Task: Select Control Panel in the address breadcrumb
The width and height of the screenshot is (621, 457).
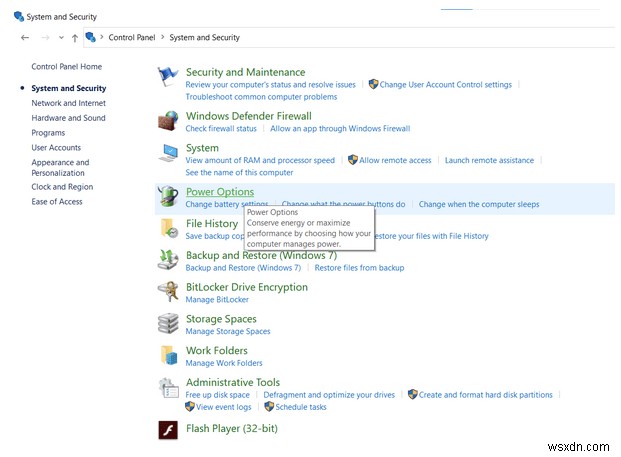Action: [x=130, y=38]
